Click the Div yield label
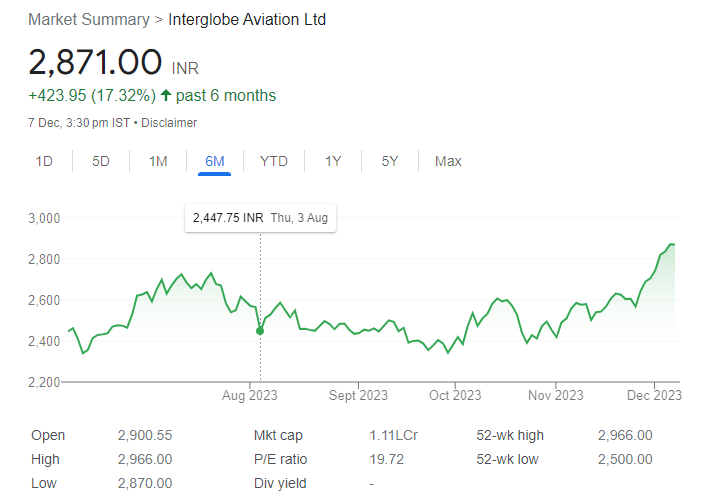 [x=280, y=483]
